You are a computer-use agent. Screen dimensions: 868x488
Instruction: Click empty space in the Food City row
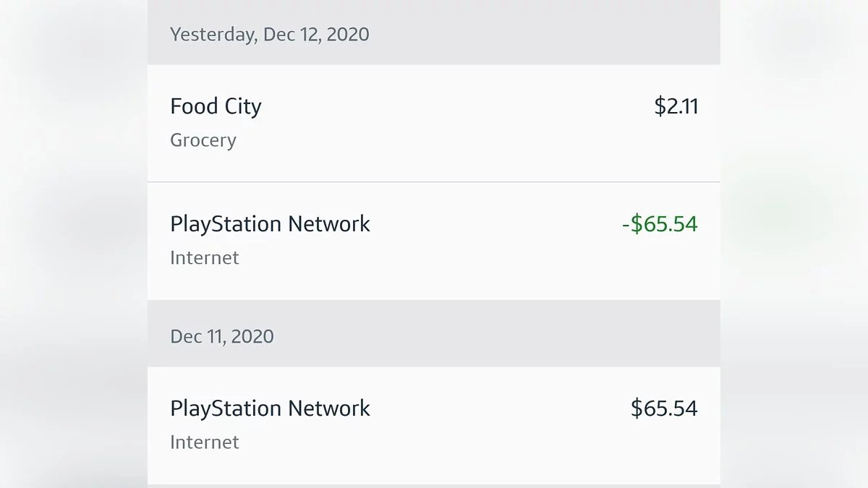click(x=448, y=123)
